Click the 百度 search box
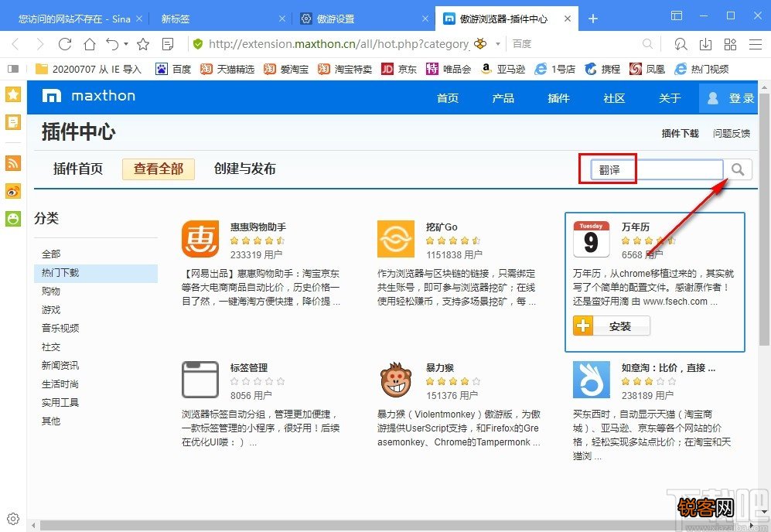Image resolution: width=771 pixels, height=532 pixels. point(577,44)
